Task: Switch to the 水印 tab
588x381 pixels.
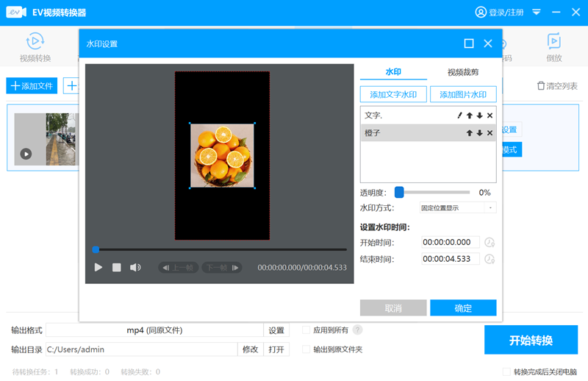Action: coord(393,71)
